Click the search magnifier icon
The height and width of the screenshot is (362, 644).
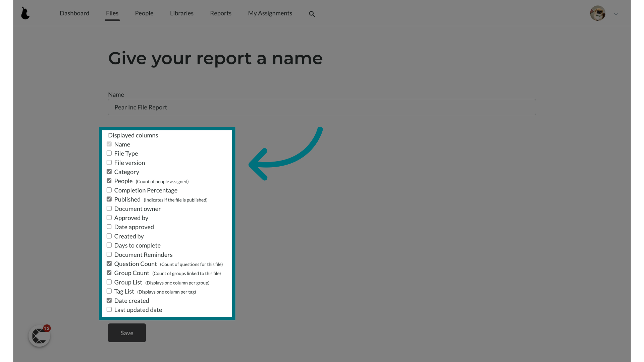point(312,14)
